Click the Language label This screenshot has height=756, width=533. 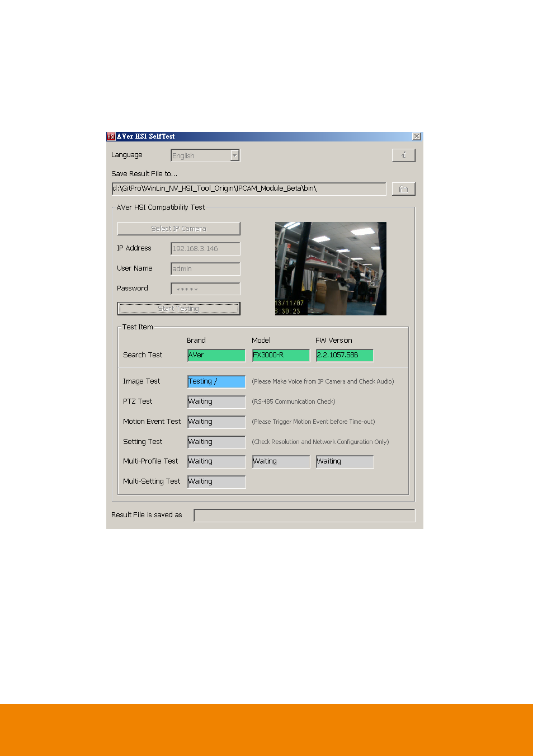(x=127, y=155)
